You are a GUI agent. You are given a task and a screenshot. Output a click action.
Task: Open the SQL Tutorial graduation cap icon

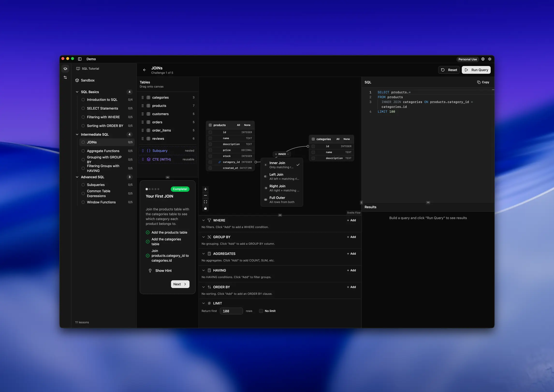click(x=65, y=69)
